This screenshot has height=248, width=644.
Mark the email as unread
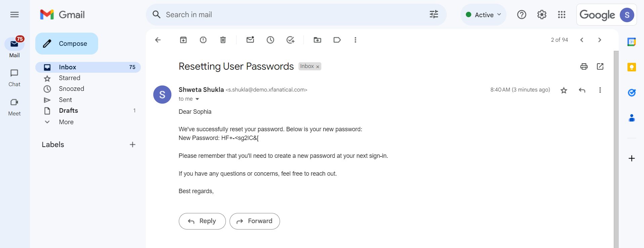250,40
